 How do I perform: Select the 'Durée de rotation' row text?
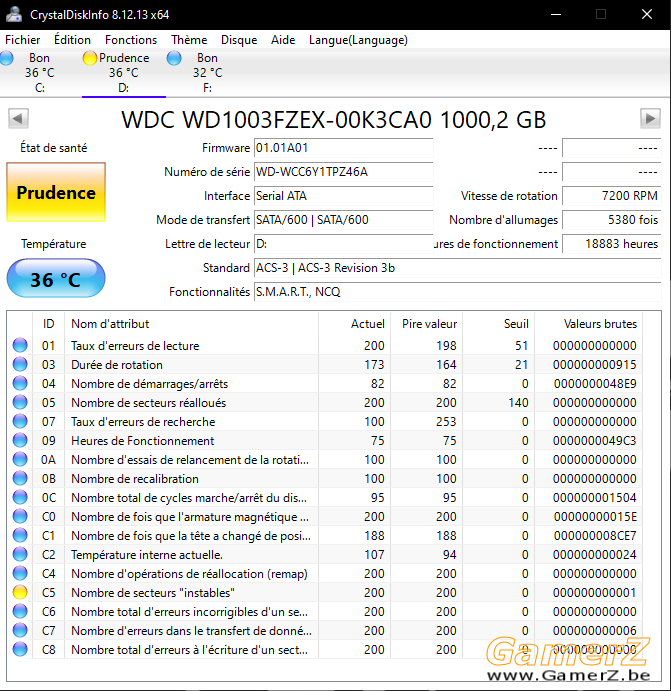[117, 364]
